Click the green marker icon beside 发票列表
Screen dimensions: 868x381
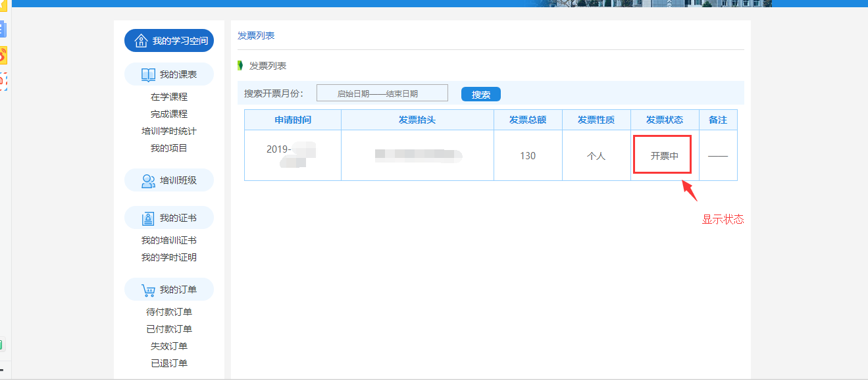tap(241, 66)
